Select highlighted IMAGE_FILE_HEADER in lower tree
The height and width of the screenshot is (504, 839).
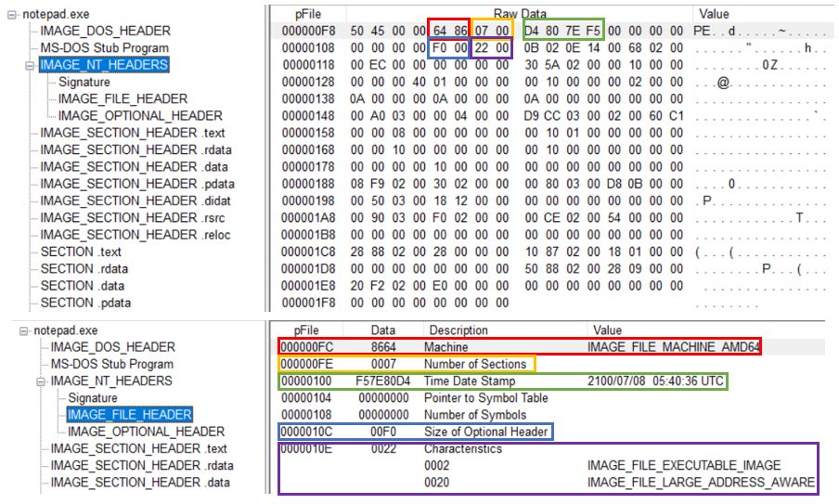(x=130, y=415)
